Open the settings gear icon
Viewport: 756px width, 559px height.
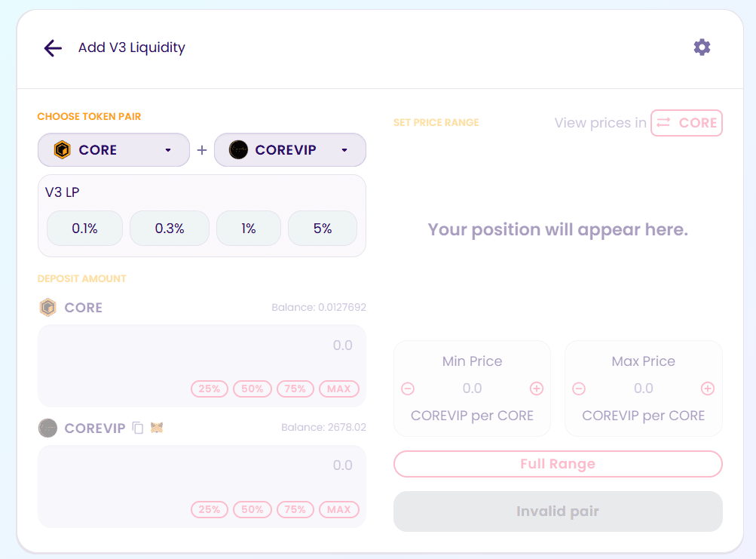[x=702, y=48]
